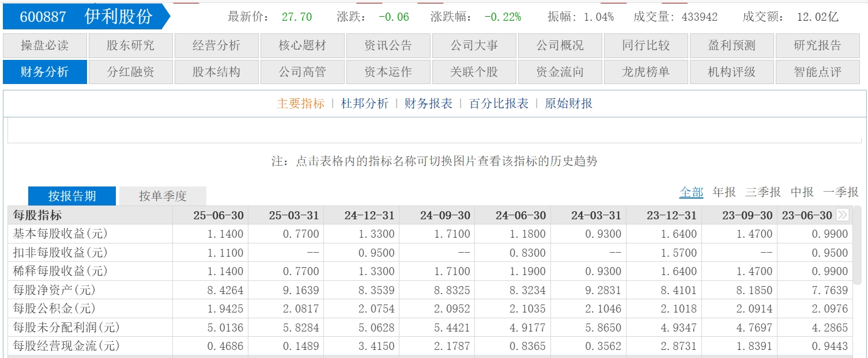868x358 pixels.
Task: Click the 每股经营现金流(元) indicator name
Action: click(66, 346)
